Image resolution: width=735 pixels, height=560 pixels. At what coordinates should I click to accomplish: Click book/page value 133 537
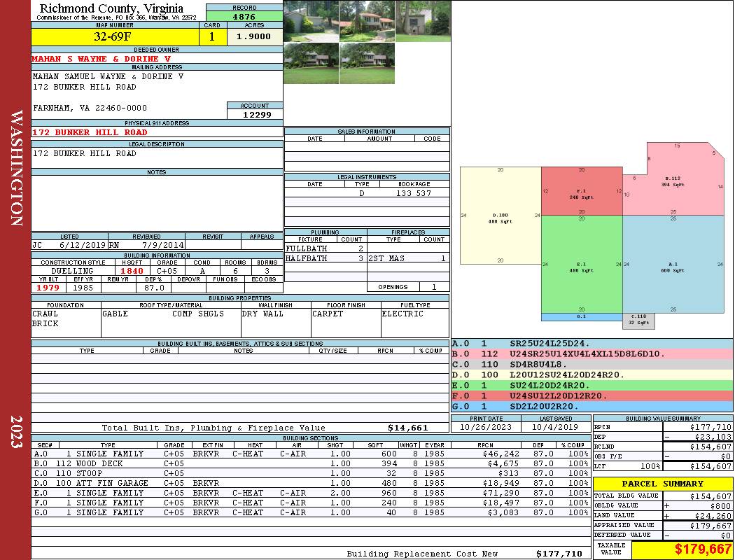coord(414,193)
